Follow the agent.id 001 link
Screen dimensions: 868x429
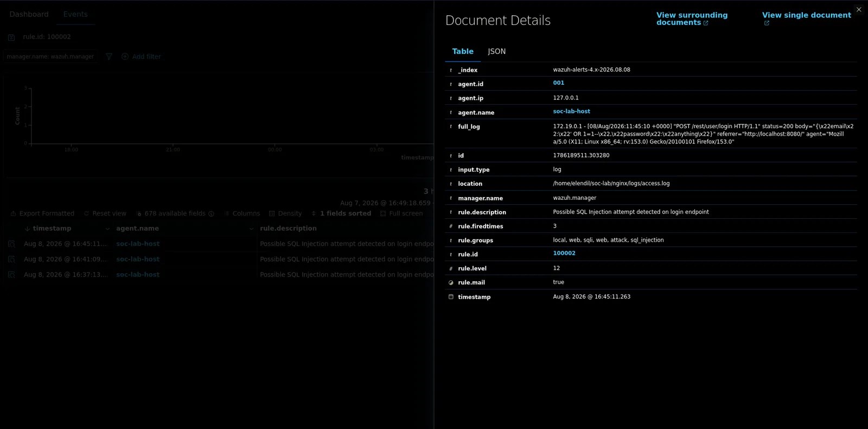click(x=559, y=83)
